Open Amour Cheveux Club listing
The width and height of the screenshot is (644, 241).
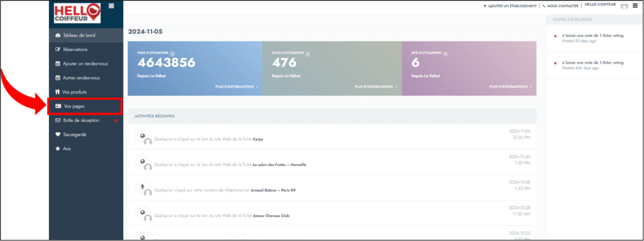(x=272, y=216)
